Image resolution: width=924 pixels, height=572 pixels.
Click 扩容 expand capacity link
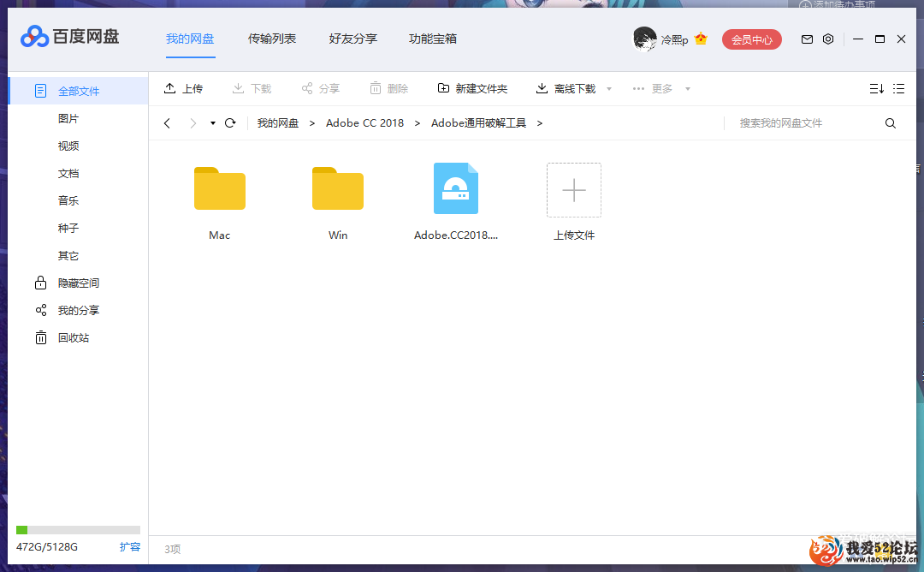130,546
